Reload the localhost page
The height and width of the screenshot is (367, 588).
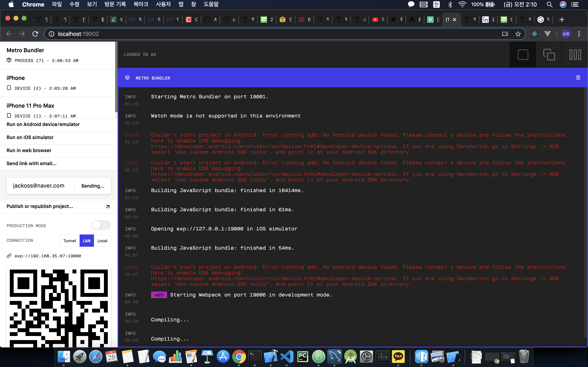[x=35, y=34]
